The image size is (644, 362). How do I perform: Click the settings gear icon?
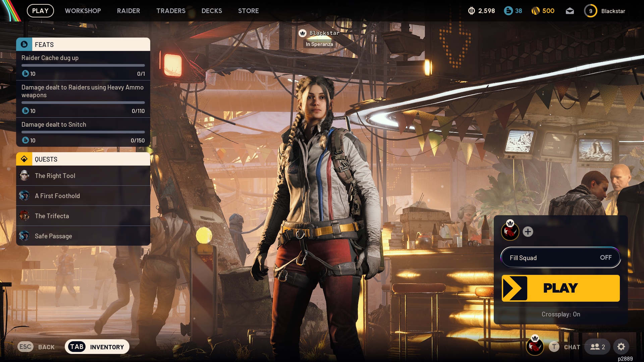tap(621, 347)
